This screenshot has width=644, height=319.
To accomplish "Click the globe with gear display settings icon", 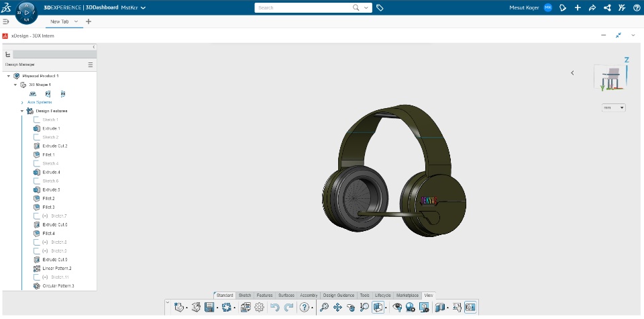I will 411,307.
